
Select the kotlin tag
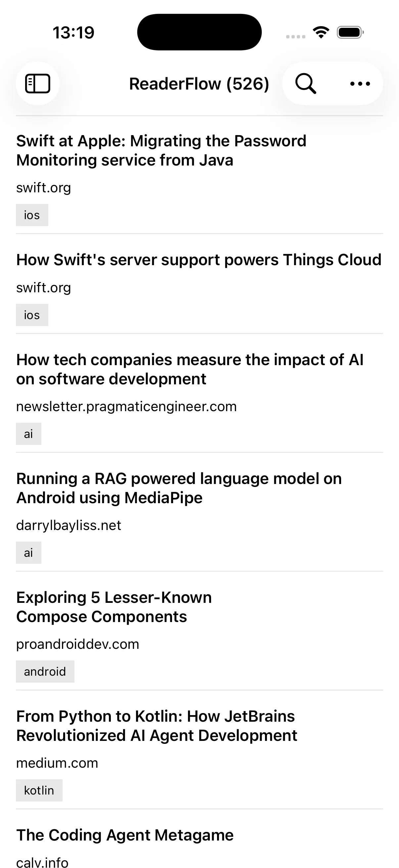[39, 790]
